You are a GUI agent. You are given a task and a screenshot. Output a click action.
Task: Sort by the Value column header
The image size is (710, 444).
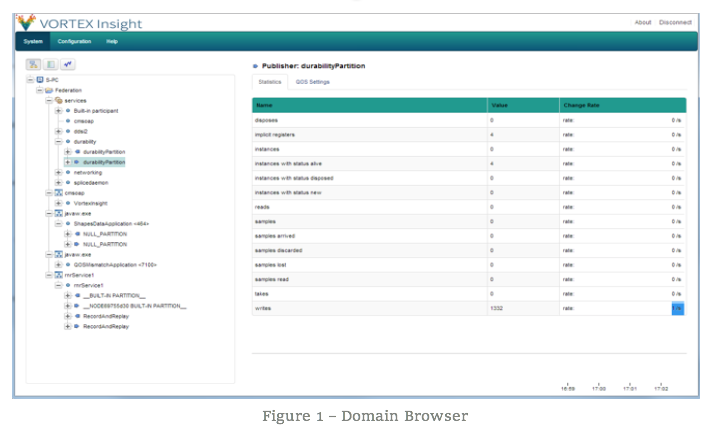click(523, 105)
